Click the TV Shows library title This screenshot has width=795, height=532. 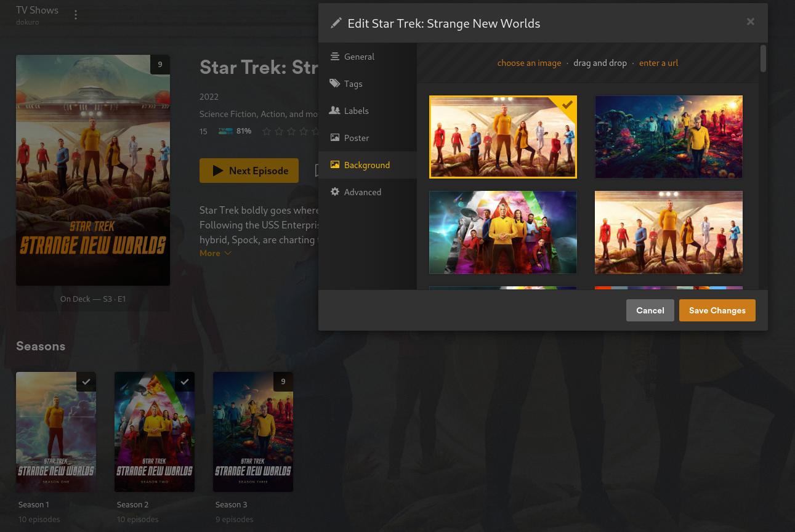[37, 10]
